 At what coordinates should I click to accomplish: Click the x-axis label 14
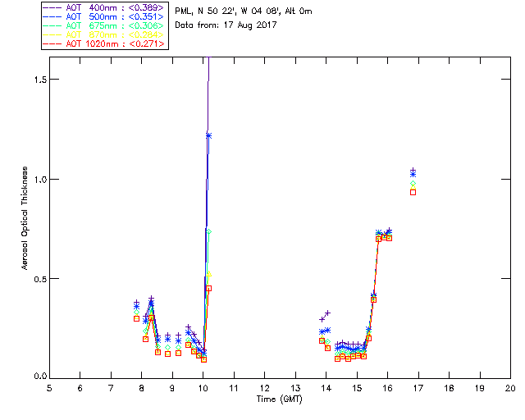point(326,388)
